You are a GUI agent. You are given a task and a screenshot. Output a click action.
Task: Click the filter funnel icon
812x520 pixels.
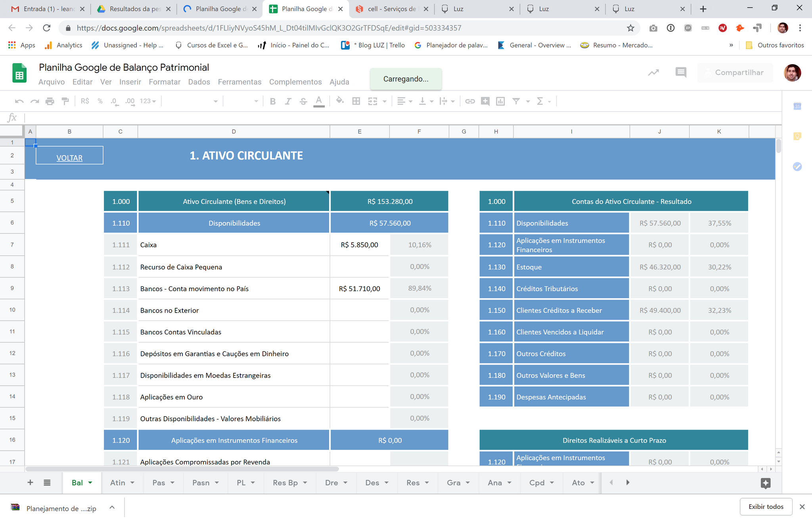coord(516,102)
